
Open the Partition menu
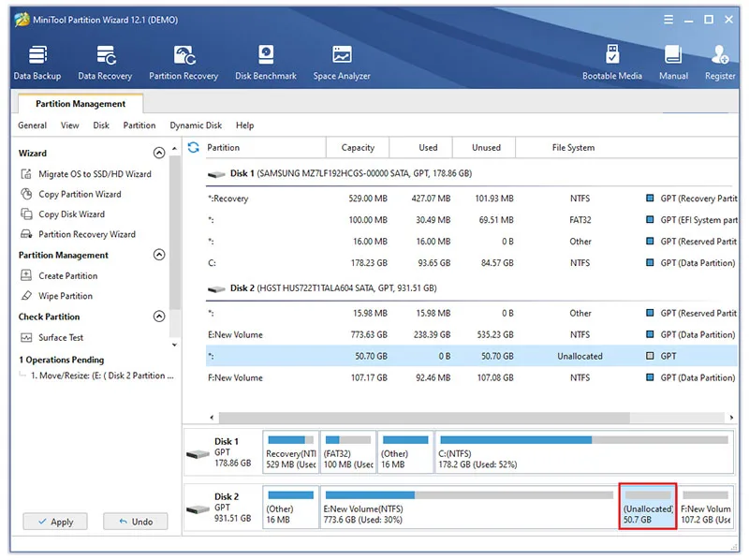pyautogui.click(x=139, y=125)
